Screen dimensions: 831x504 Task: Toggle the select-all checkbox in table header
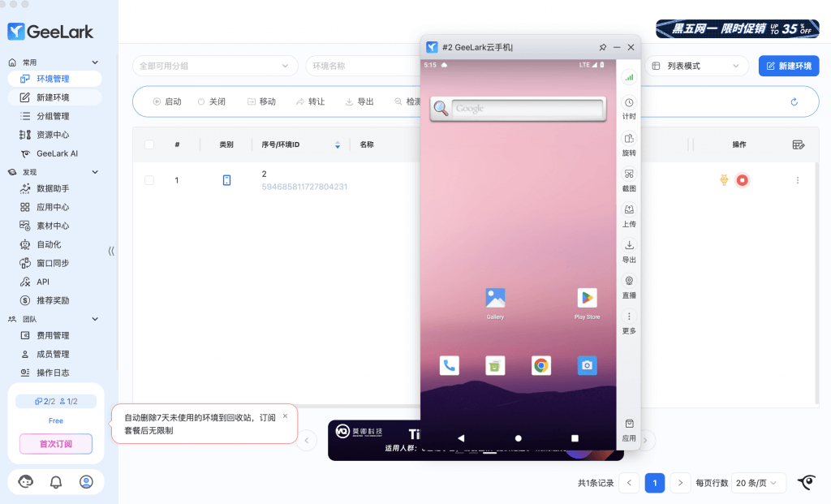(149, 144)
